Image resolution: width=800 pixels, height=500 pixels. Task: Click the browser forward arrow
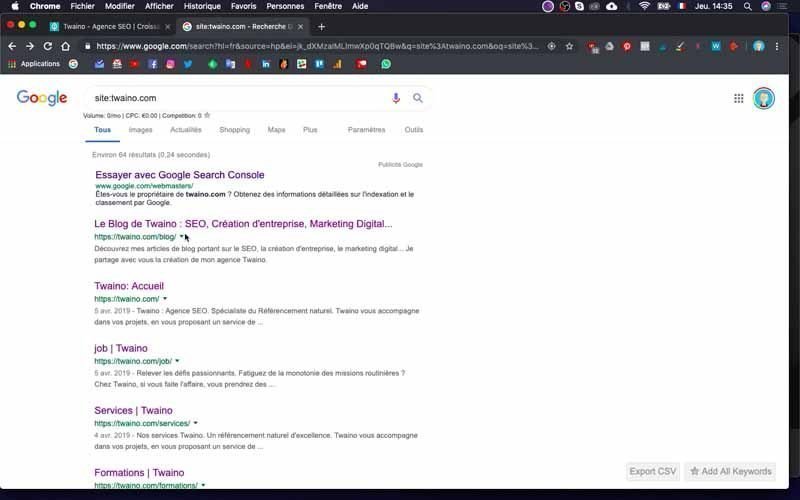30,46
